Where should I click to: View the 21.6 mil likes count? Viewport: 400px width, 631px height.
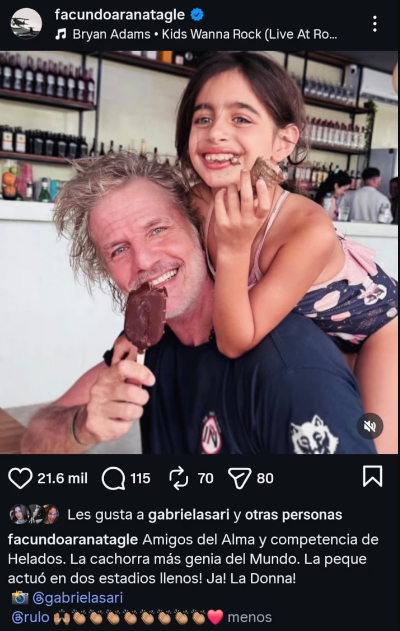coord(62,478)
